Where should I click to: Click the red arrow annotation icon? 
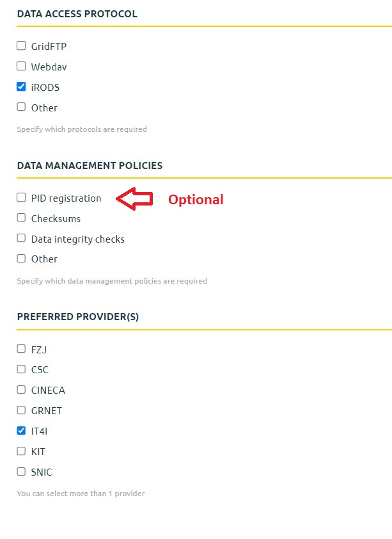[134, 199]
